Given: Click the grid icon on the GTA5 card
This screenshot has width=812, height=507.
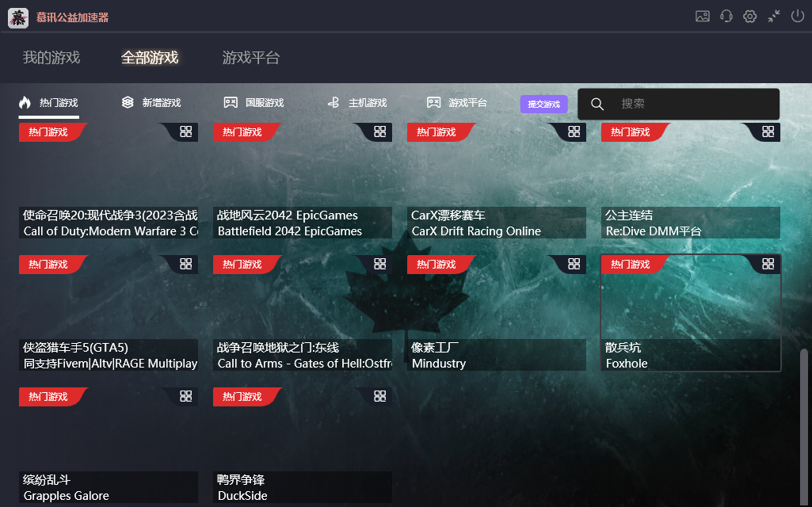Looking at the screenshot, I should point(185,263).
